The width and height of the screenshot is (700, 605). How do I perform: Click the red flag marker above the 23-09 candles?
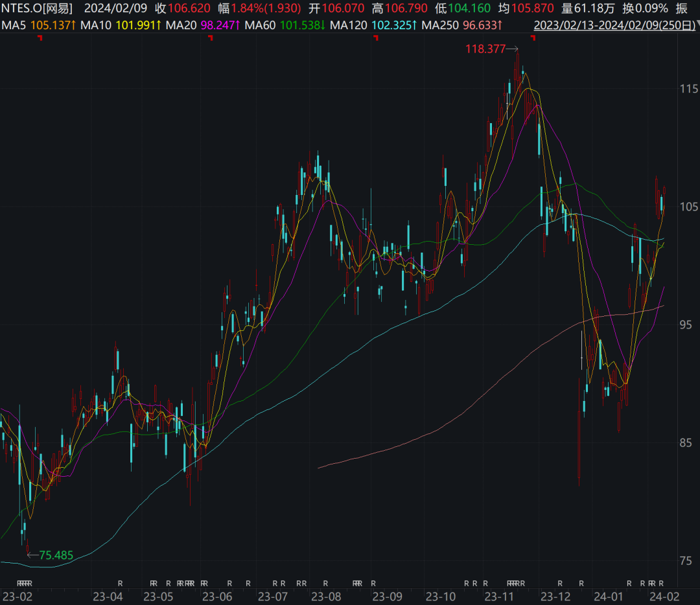pyautogui.click(x=376, y=38)
